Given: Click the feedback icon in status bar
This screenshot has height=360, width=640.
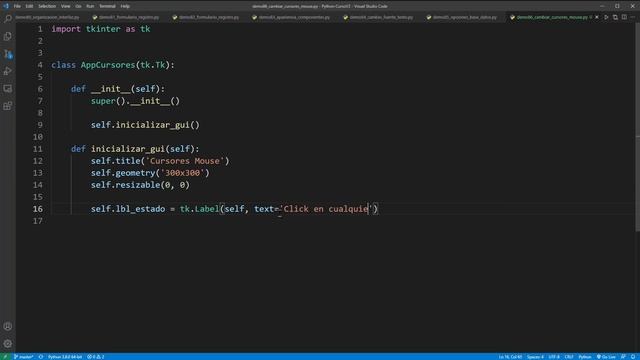Looking at the screenshot, I should coord(623,357).
